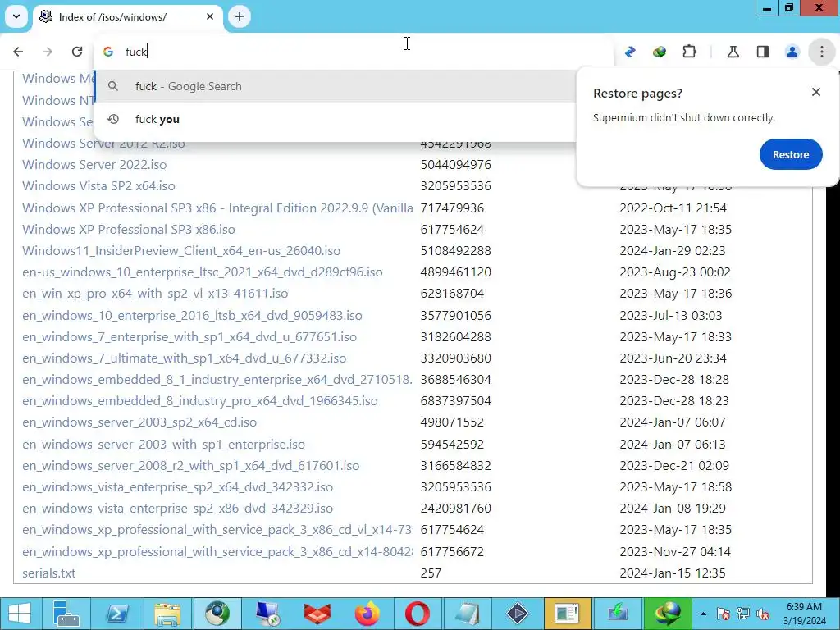Toggle the side panel icon
Image resolution: width=840 pixels, height=630 pixels.
(763, 52)
